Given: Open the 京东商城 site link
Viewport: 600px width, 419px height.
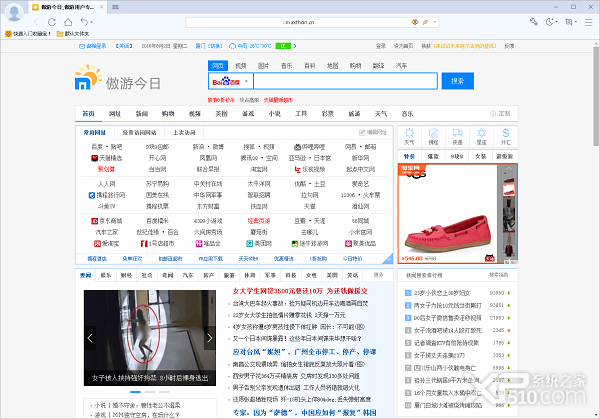Looking at the screenshot, I should tap(106, 221).
